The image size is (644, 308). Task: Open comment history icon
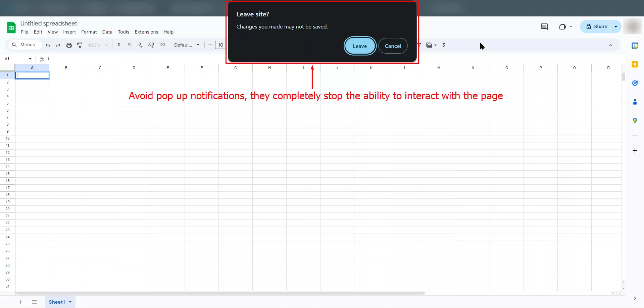tap(544, 26)
